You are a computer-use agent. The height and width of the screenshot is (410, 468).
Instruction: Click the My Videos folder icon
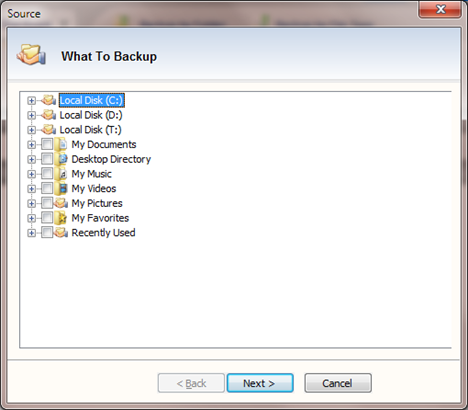pos(61,188)
